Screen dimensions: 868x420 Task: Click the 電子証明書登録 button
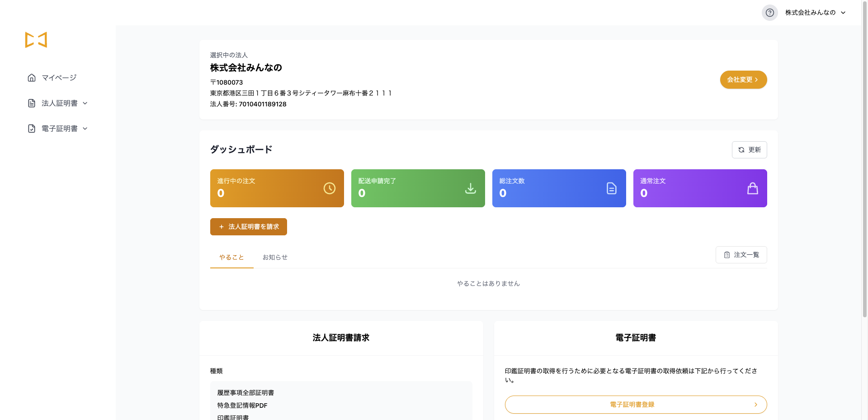pos(636,405)
